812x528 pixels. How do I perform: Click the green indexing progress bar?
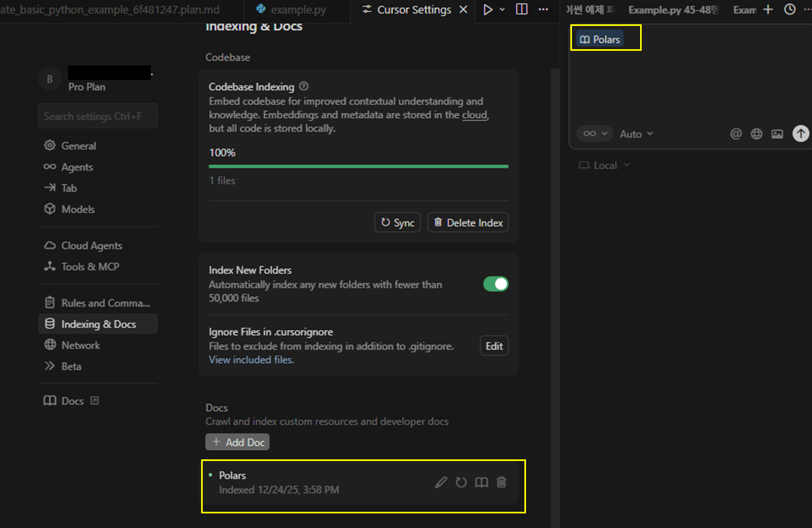359,166
